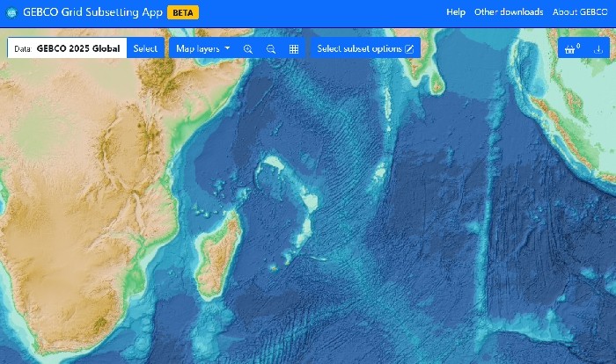The height and width of the screenshot is (364, 616).
Task: Open the basket icon showing 0 items
Action: pos(572,48)
